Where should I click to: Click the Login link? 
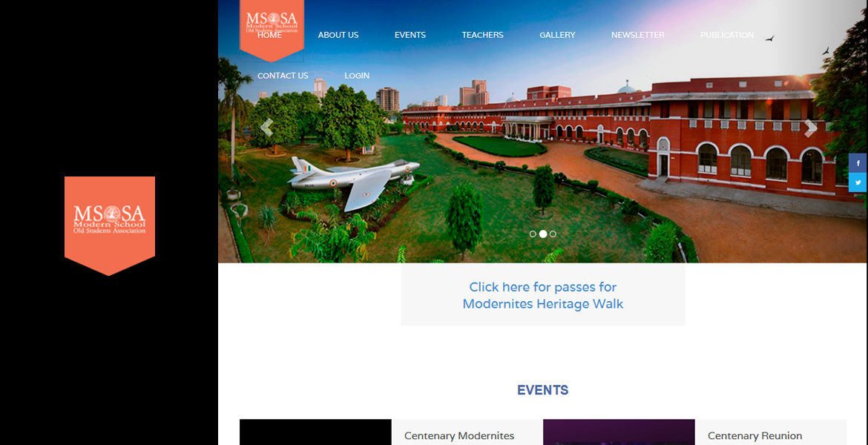(357, 76)
